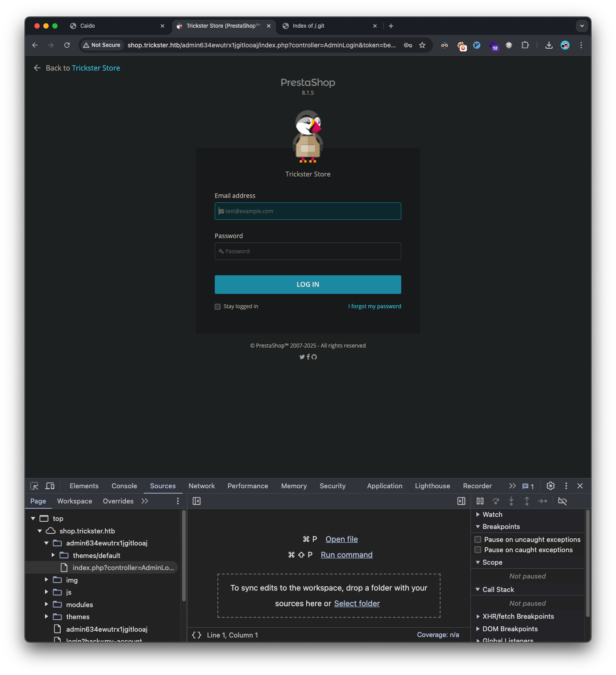The width and height of the screenshot is (616, 675).
Task: Hide the Sources navigator sidebar
Action: pyautogui.click(x=196, y=501)
